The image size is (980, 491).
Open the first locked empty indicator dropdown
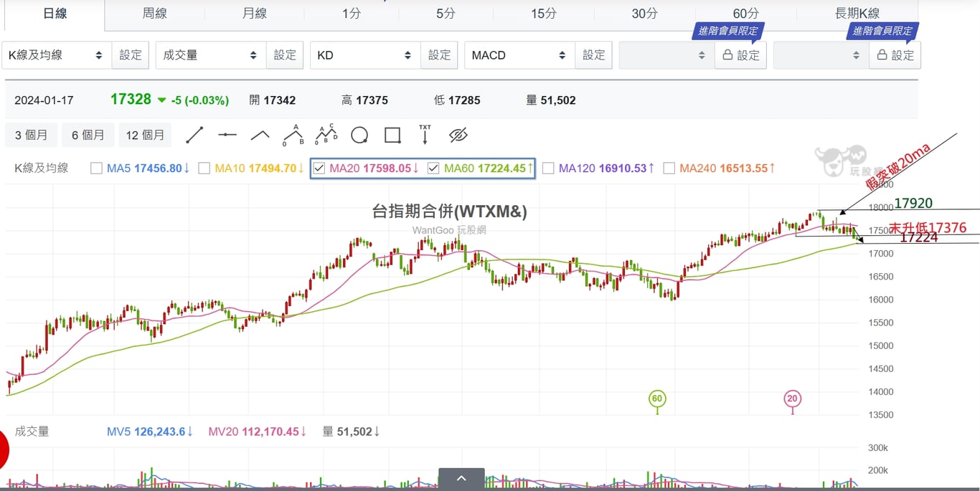(x=666, y=55)
